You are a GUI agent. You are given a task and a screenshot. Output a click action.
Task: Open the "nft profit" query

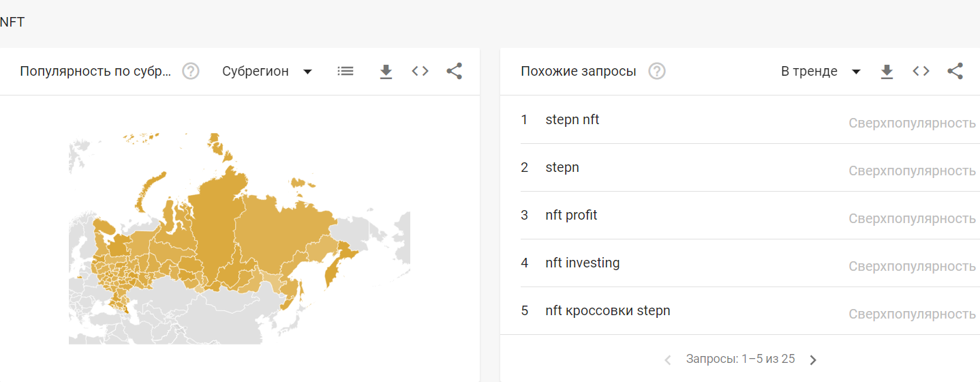(x=571, y=216)
